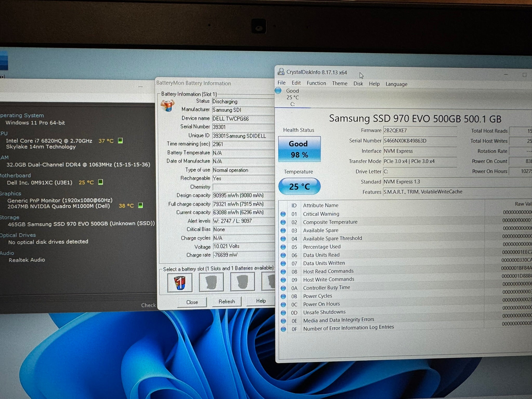This screenshot has height=399, width=532.
Task: Click the blue status dot for Host Write Commands
Action: pos(283,280)
